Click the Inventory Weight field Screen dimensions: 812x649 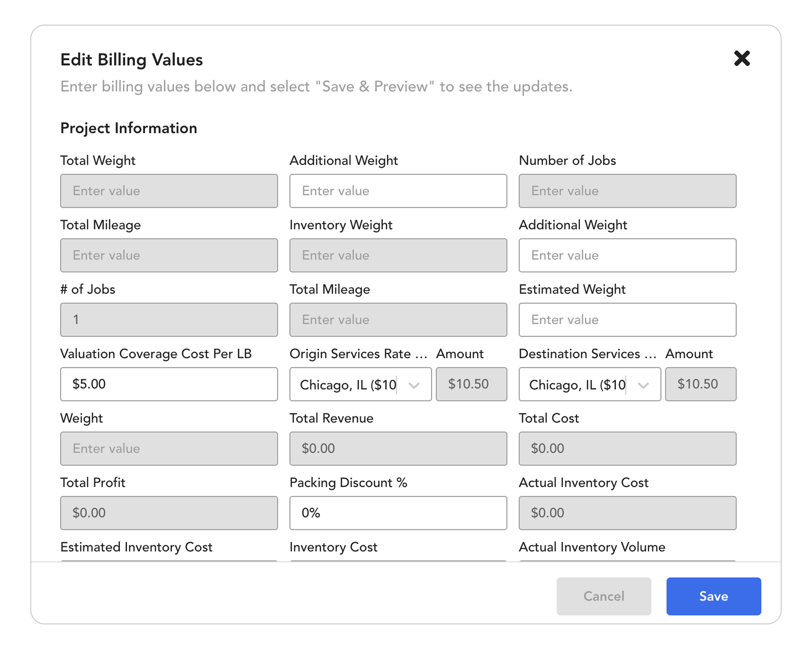(x=398, y=255)
